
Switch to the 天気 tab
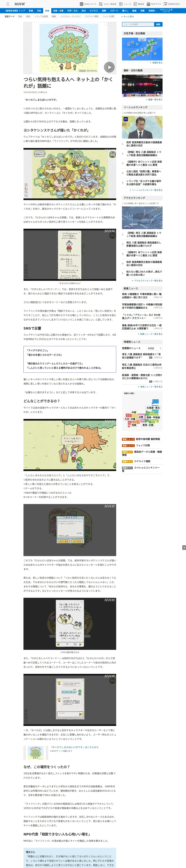pos(39,11)
